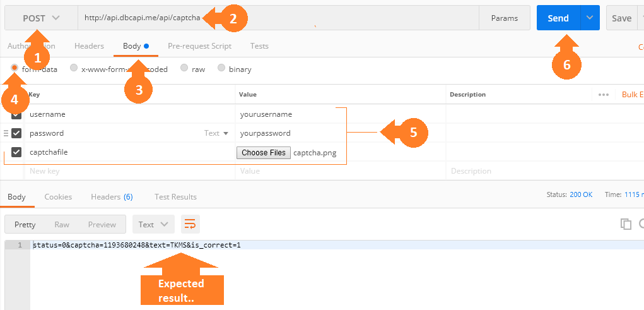Click the Choose Files button
This screenshot has width=644, height=310.
(x=264, y=152)
